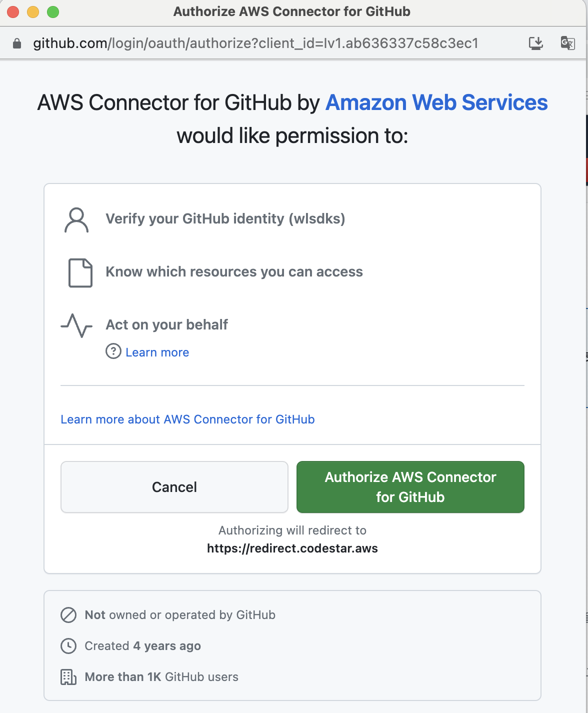Click the padlock icon in the address bar
Viewport: 588px width, 713px height.
point(16,43)
